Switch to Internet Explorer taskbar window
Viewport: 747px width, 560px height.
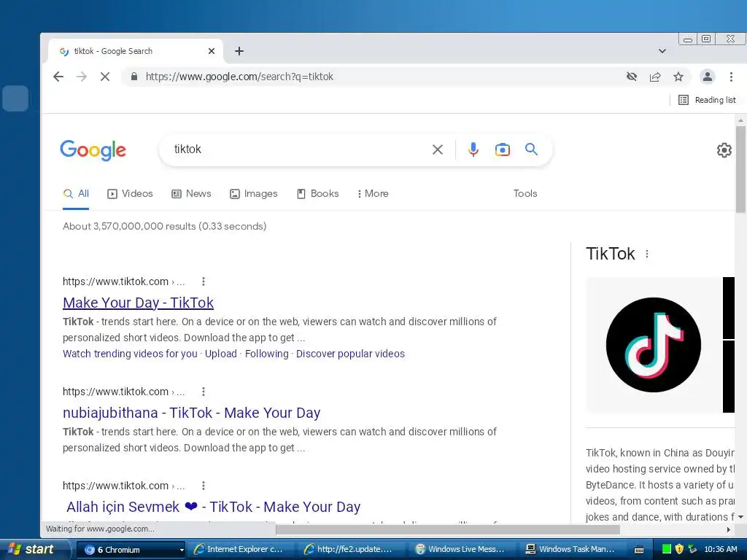pyautogui.click(x=241, y=550)
